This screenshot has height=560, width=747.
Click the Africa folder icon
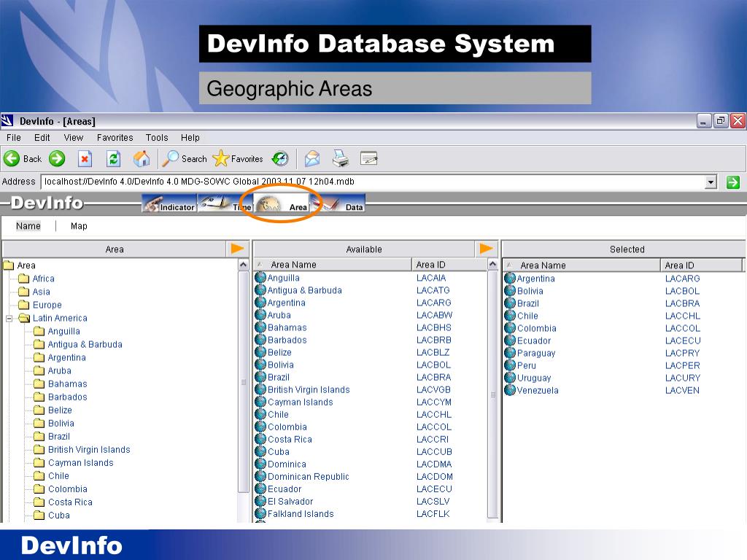point(24,279)
